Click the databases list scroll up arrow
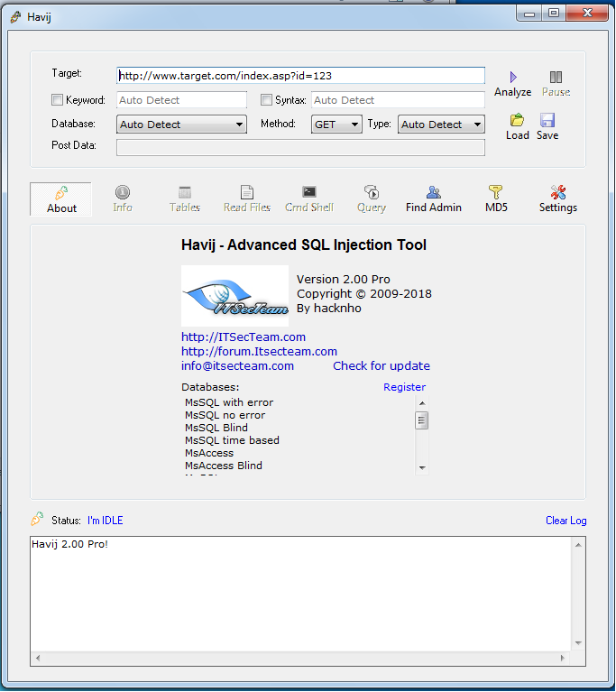616x692 pixels. pyautogui.click(x=422, y=403)
